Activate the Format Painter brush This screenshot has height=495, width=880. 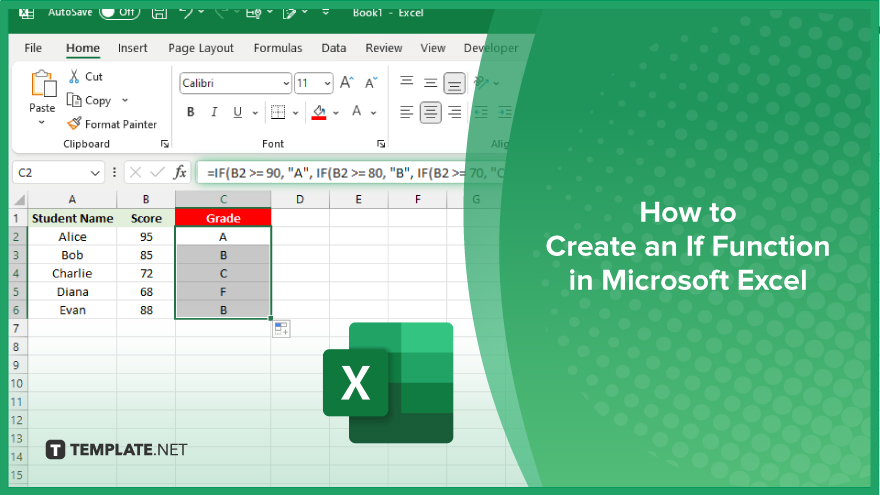click(x=74, y=123)
